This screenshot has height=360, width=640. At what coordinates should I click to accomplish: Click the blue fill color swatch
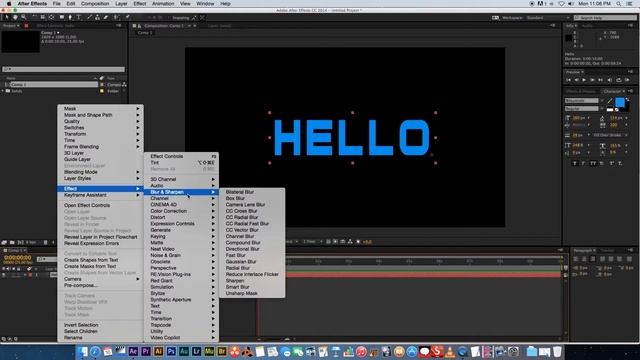[620, 102]
